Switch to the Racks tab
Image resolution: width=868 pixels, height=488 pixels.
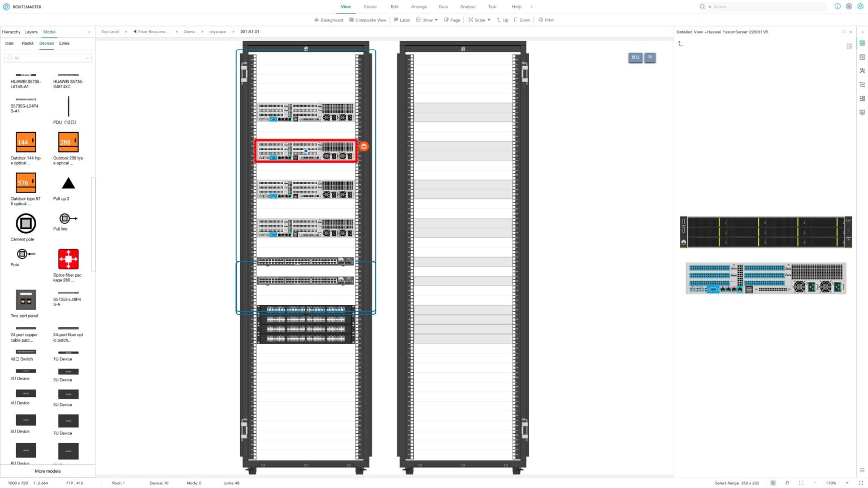coord(27,43)
